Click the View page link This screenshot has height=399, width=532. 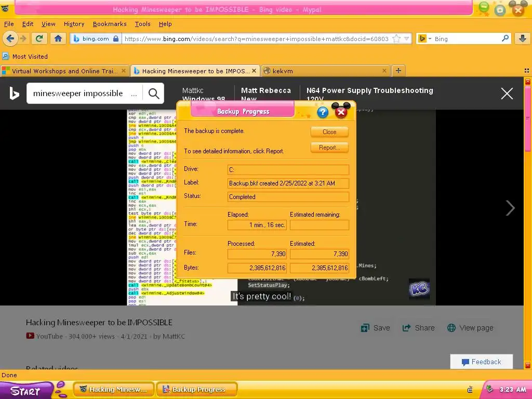pos(470,328)
